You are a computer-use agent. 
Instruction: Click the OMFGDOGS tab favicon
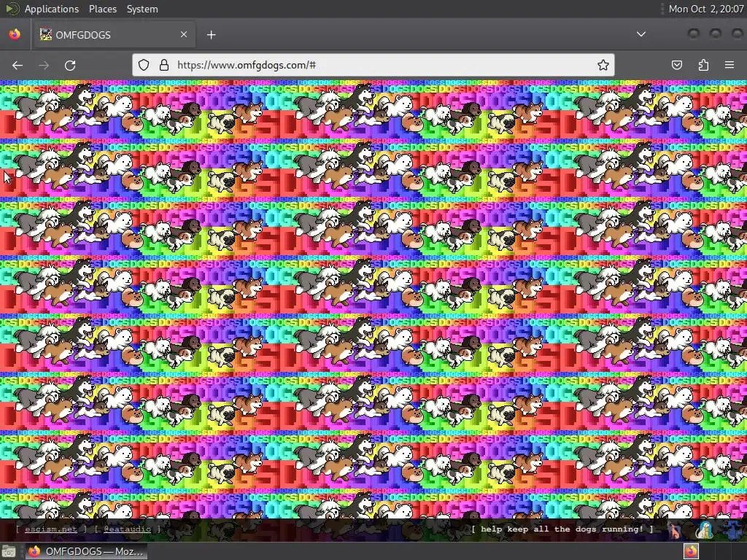46,34
